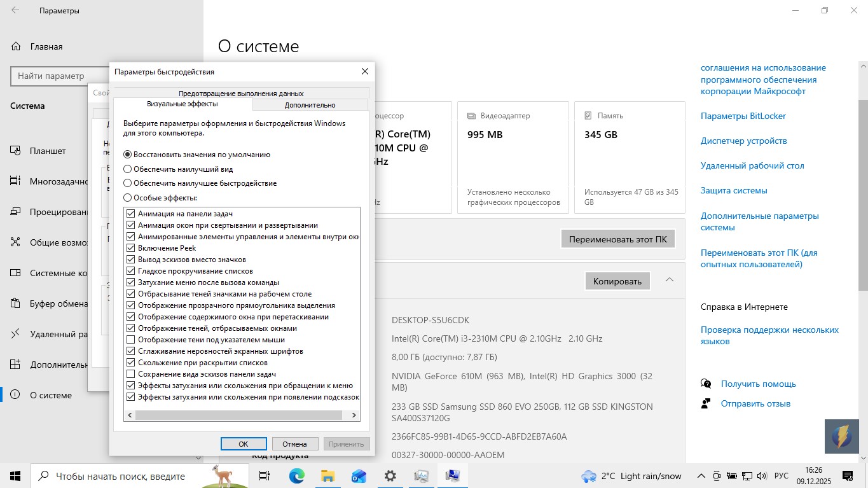Viewport: 868px width, 488px height.
Task: Toggle Сглаживание неровностей экранных шрифтов checkbox
Action: pyautogui.click(x=131, y=351)
